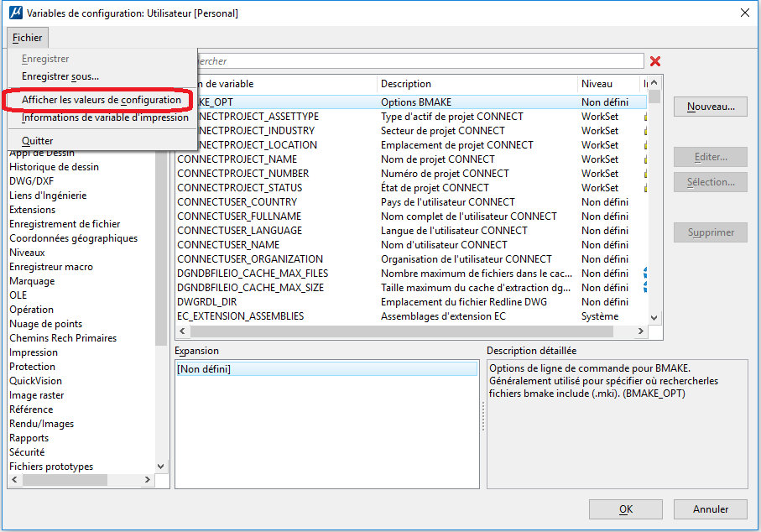Select the CONNECTPROJECT_STATUS variable row
761x532 pixels.
411,188
